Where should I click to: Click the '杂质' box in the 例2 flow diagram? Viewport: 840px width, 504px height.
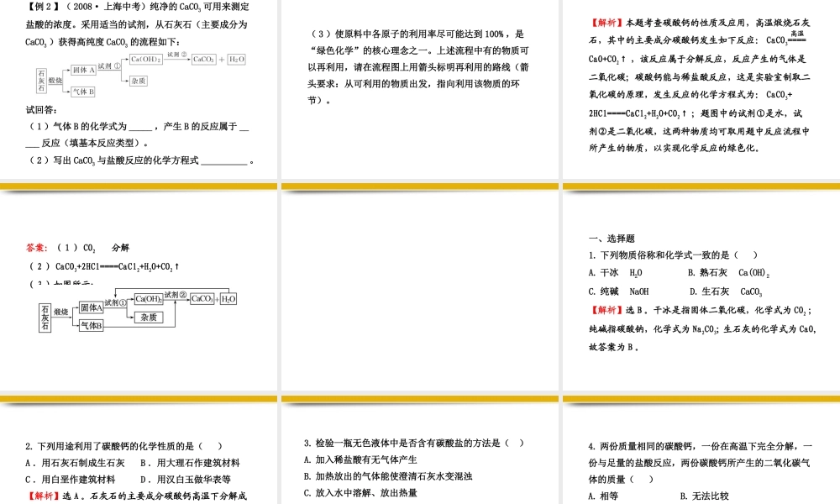[139, 81]
